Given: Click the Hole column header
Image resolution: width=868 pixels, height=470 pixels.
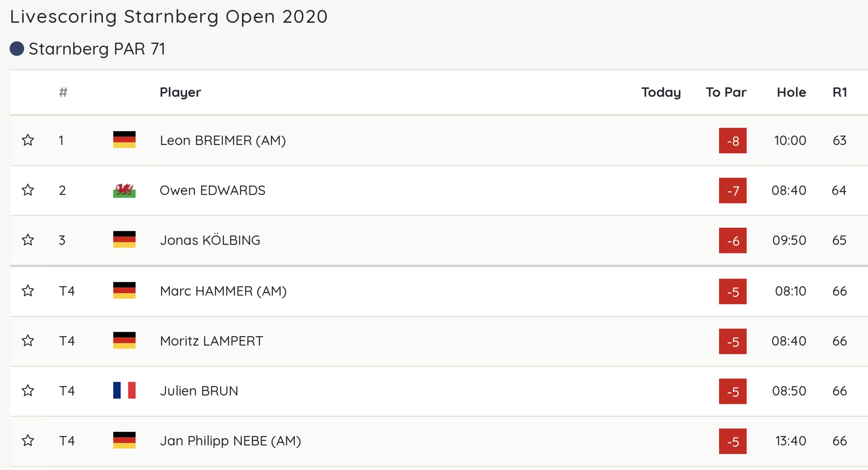Looking at the screenshot, I should click(791, 92).
